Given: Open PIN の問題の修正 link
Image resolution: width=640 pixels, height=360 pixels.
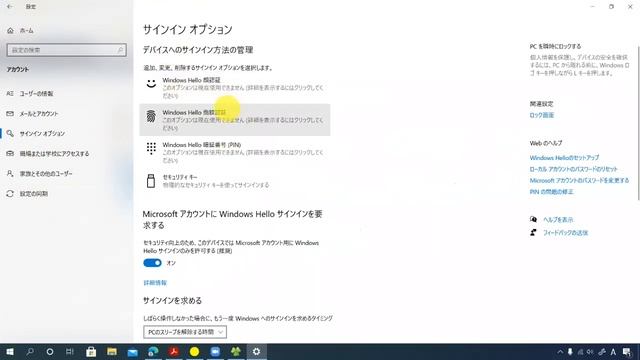Looking at the screenshot, I should pyautogui.click(x=551, y=192).
